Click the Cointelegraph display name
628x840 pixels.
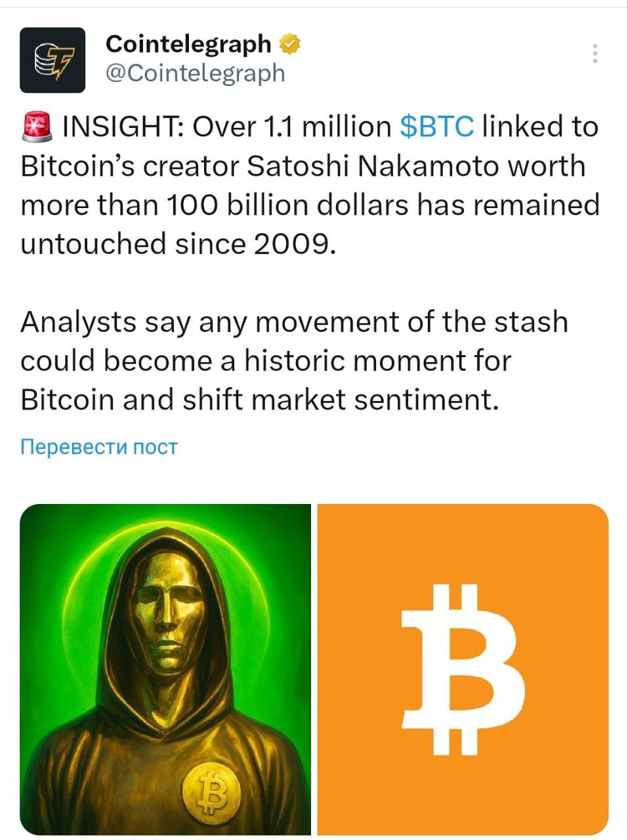(x=188, y=44)
